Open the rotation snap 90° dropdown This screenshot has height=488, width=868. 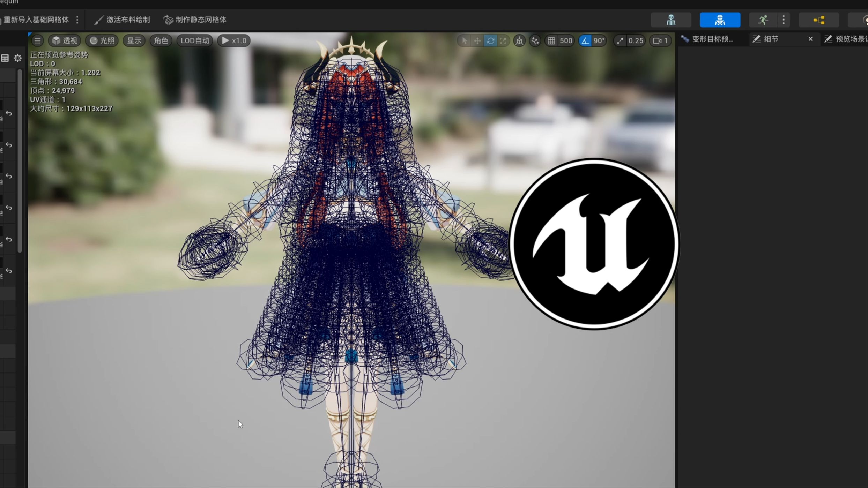[x=599, y=41]
